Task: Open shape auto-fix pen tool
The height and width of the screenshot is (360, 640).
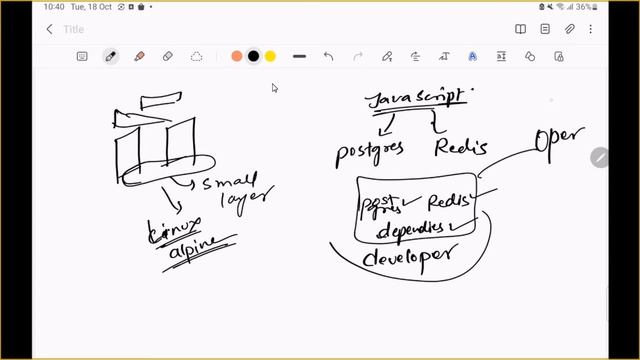Action: click(x=387, y=56)
